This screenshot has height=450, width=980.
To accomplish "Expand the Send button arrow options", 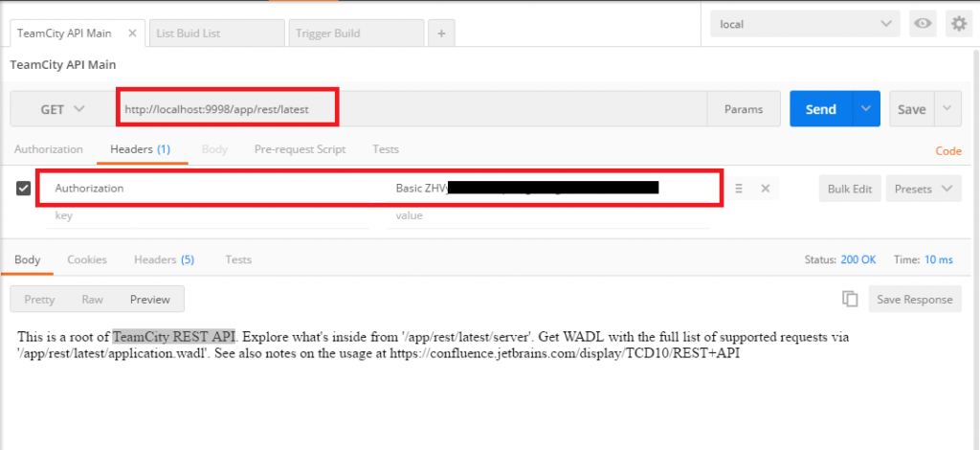I will (865, 109).
